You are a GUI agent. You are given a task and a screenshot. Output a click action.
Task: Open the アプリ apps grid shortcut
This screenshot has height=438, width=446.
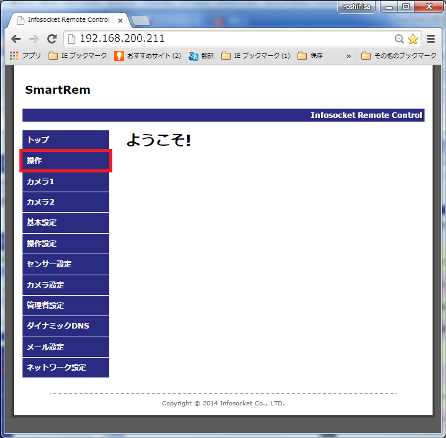[x=25, y=56]
